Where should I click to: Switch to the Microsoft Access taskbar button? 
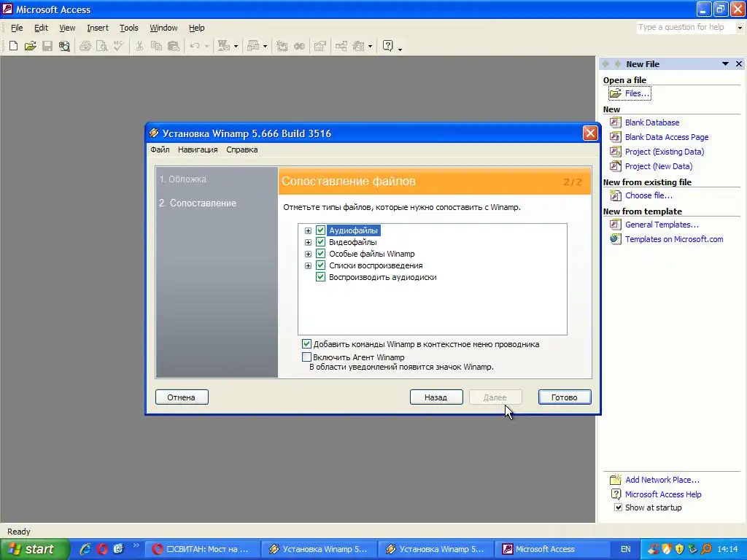[x=553, y=549]
